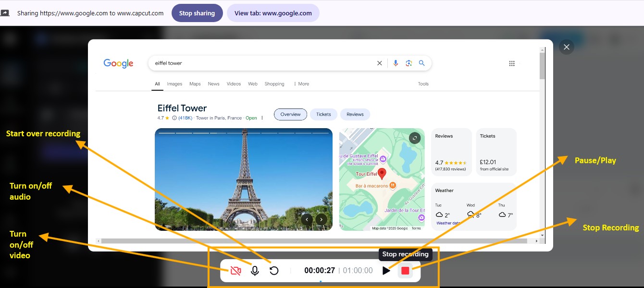Show the previous Eiffel Tower photo
The height and width of the screenshot is (288, 644).
tap(307, 220)
